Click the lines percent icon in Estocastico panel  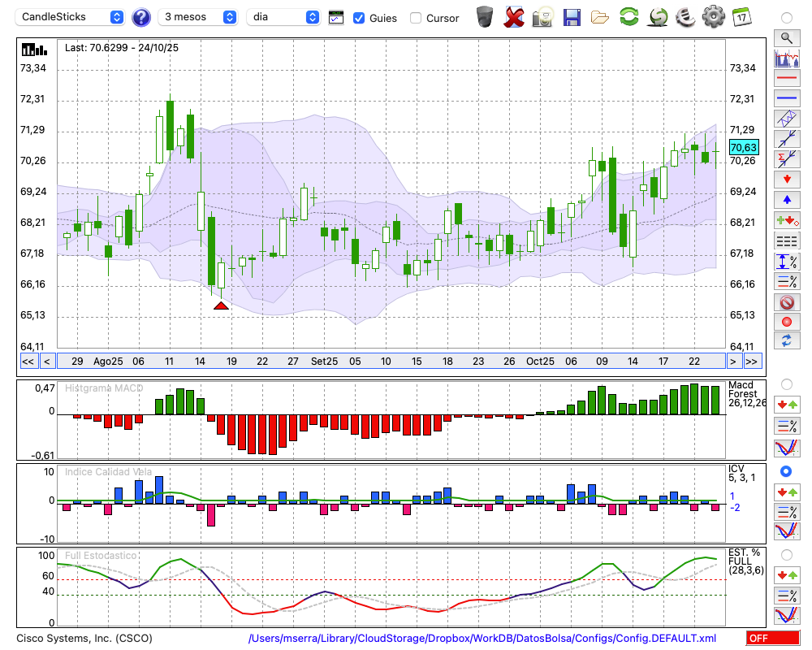787,596
